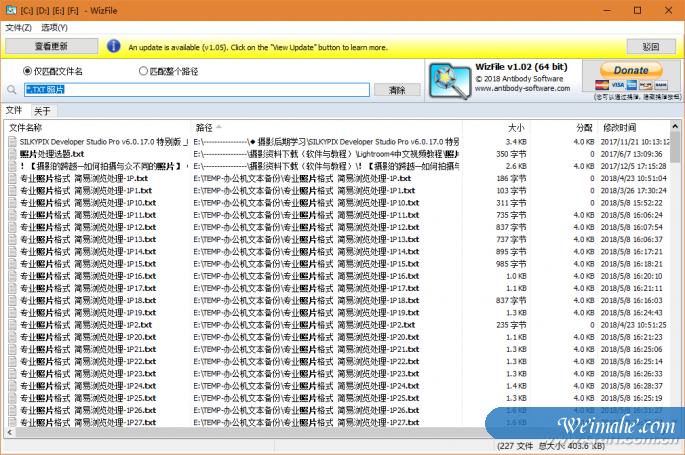The image size is (685, 455).
Task: Click the 驳回 dismiss button
Action: (651, 46)
